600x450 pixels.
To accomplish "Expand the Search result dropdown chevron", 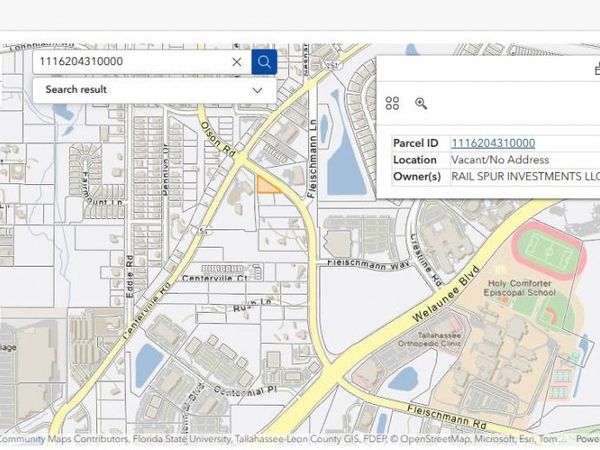I will pos(258,90).
